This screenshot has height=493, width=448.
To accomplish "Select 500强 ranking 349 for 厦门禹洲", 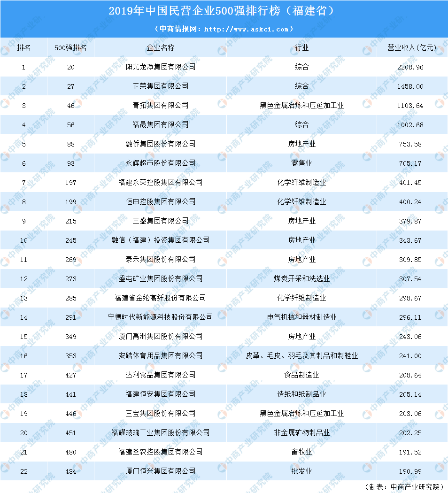I will (71, 337).
